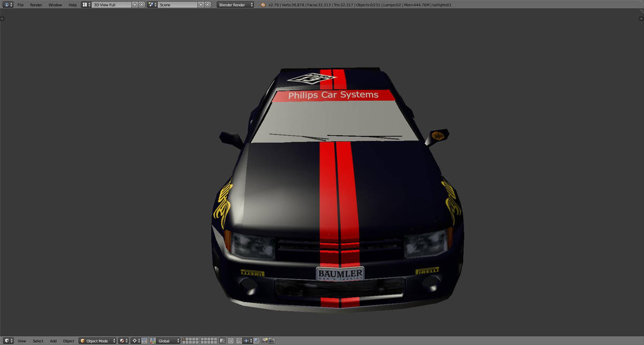Open the Info editor type selector
The width and height of the screenshot is (644, 345).
coord(7,4)
